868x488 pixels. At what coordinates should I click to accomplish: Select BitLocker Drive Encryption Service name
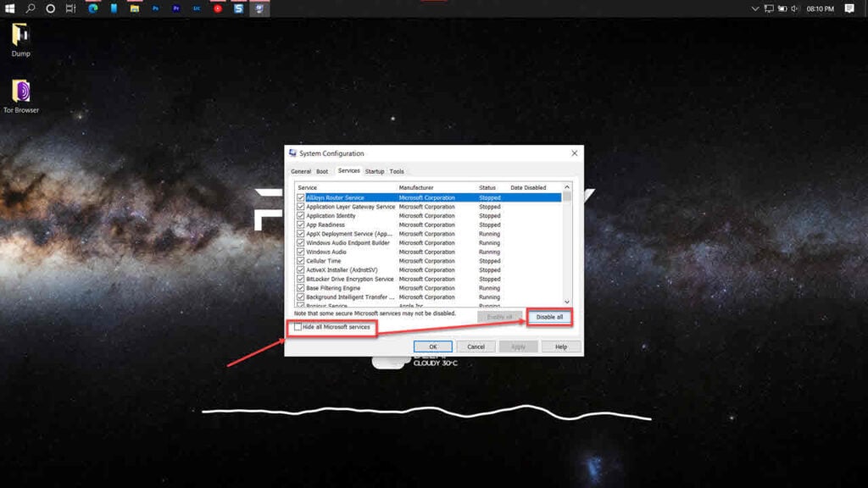pos(350,279)
